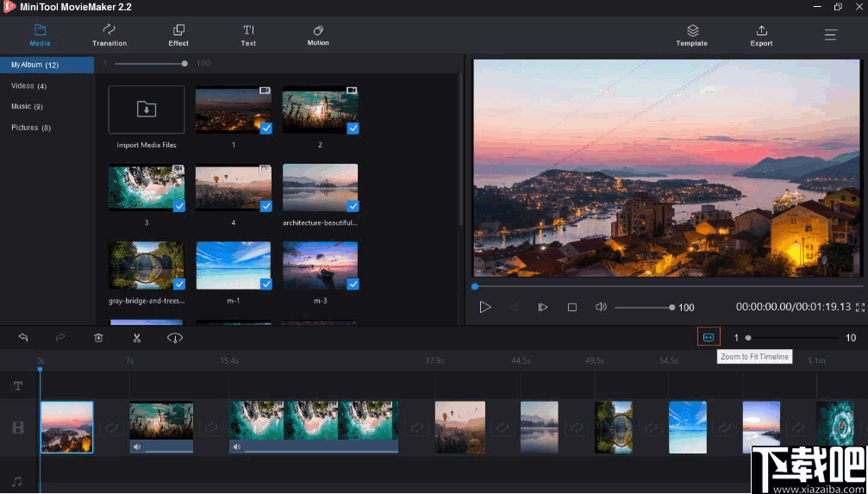Screen dimensions: 868x494
Task: Toggle checkmark on media item 4
Action: point(266,206)
